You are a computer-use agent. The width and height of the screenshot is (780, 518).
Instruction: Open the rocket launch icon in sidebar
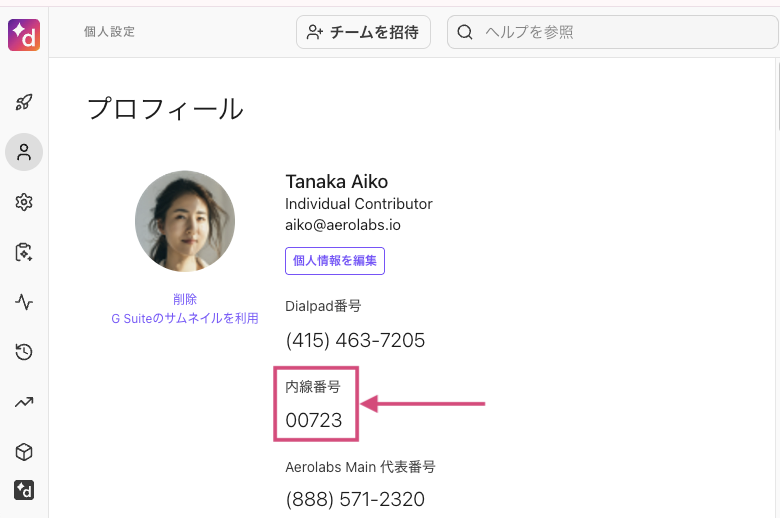tap(24, 102)
